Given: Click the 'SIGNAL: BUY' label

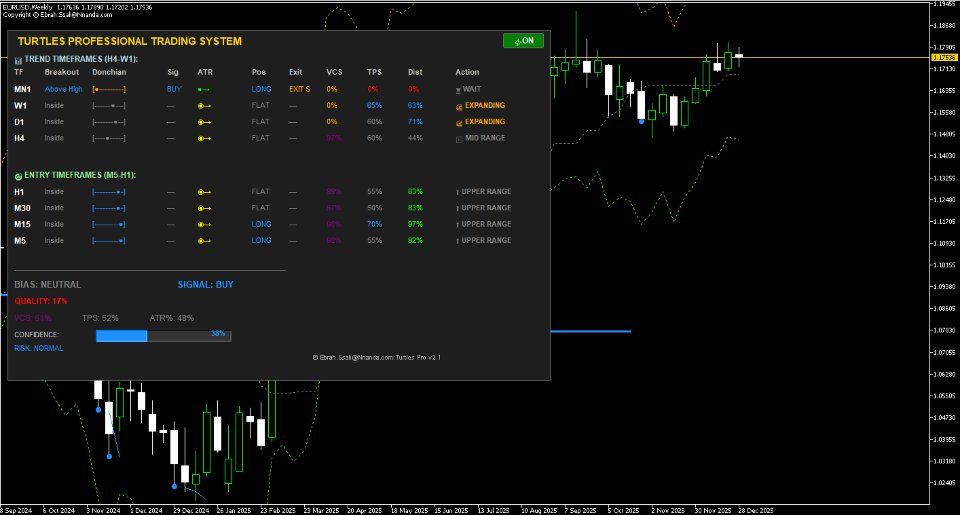Looking at the screenshot, I should pyautogui.click(x=206, y=285).
